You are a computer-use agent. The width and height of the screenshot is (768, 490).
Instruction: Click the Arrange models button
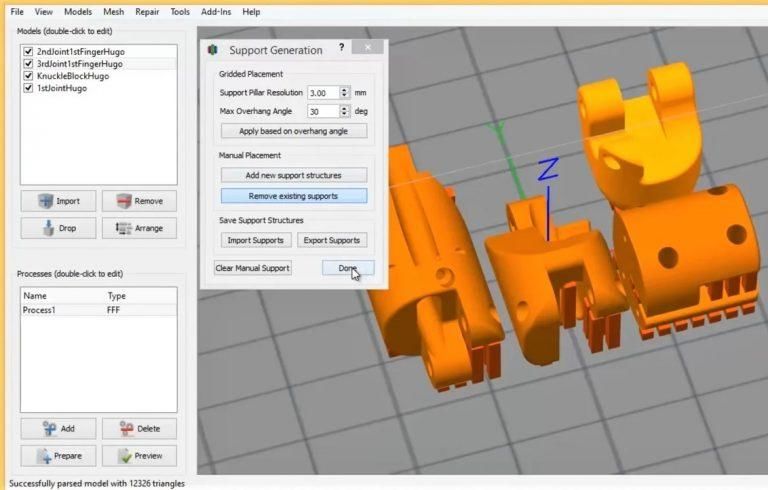[139, 228]
